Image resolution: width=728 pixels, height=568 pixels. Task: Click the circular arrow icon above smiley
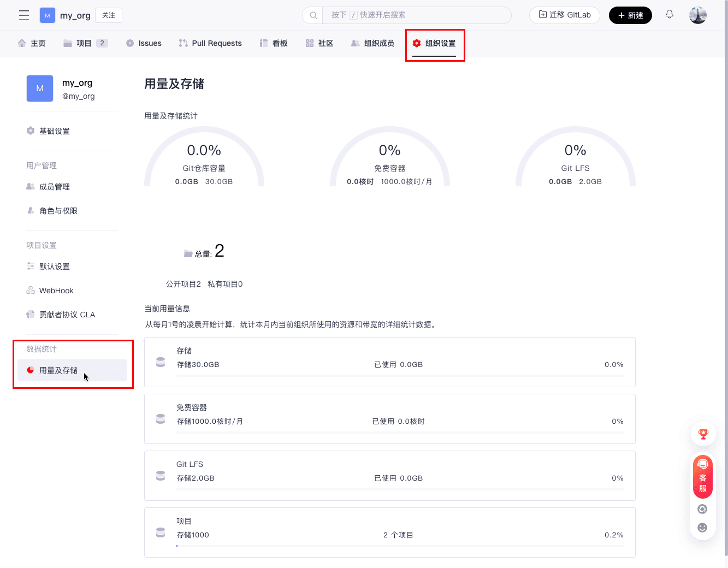702,509
